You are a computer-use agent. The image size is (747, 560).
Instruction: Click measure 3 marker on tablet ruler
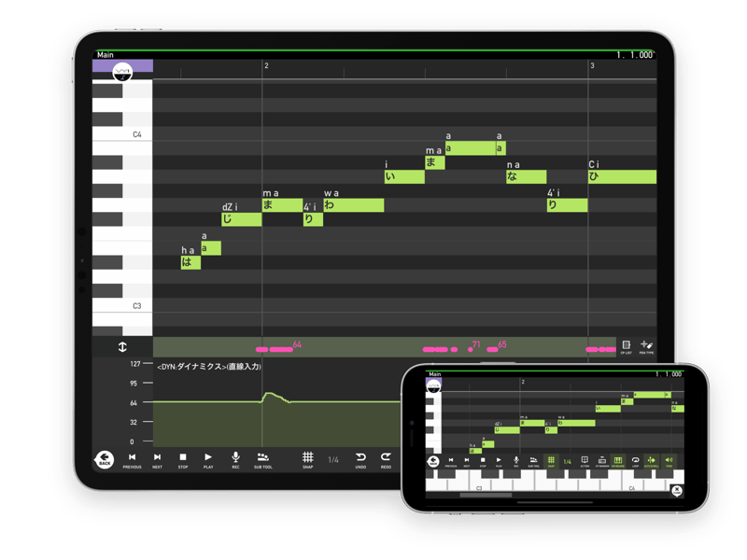(x=592, y=65)
